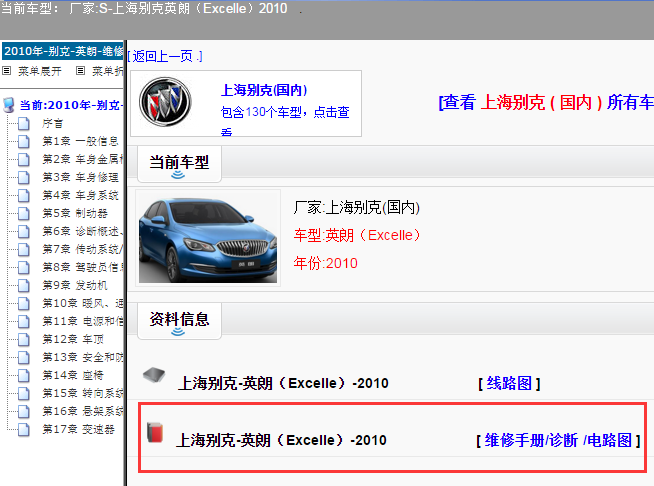Screen dimensions: 654x486
Task: Open the 线路图 wiring diagram link
Action: [x=509, y=383]
